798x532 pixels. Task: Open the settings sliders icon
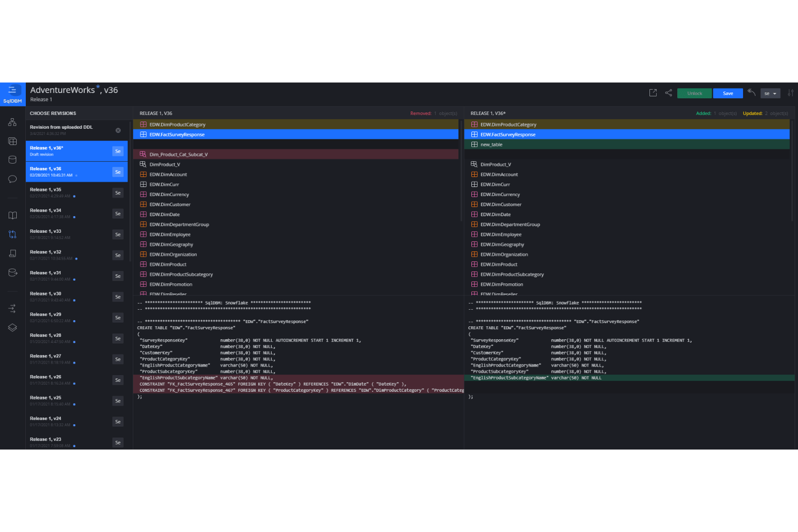pyautogui.click(x=790, y=93)
